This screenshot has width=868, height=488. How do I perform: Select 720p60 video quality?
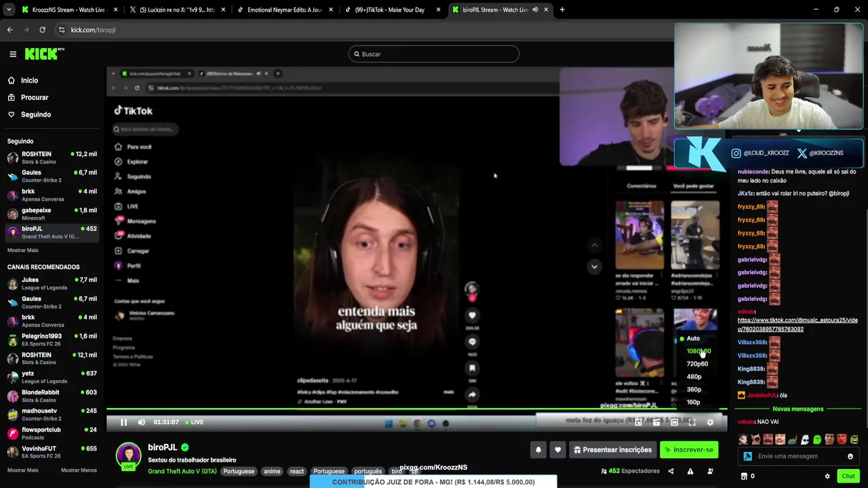click(697, 364)
